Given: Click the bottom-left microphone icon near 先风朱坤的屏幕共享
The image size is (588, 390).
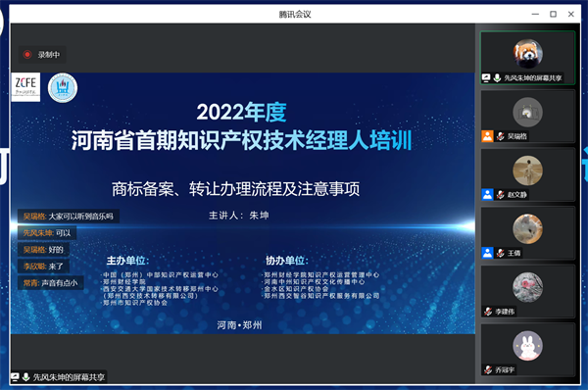Looking at the screenshot, I should (x=25, y=377).
